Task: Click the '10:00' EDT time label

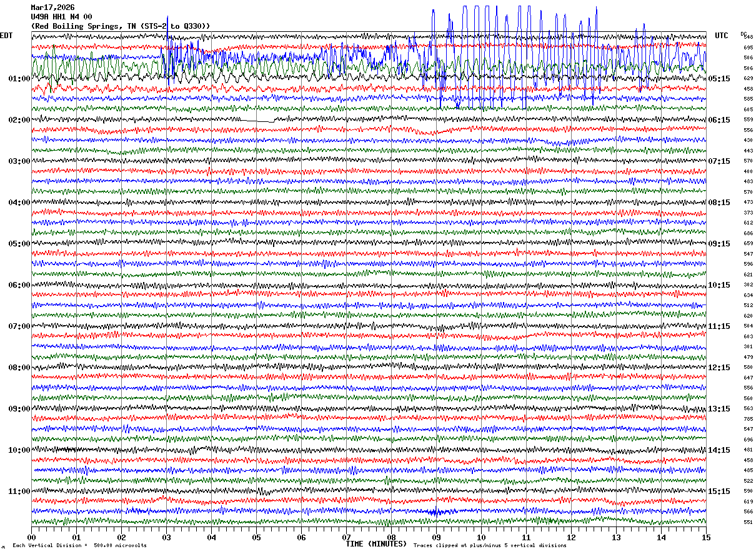Action: click(x=19, y=450)
